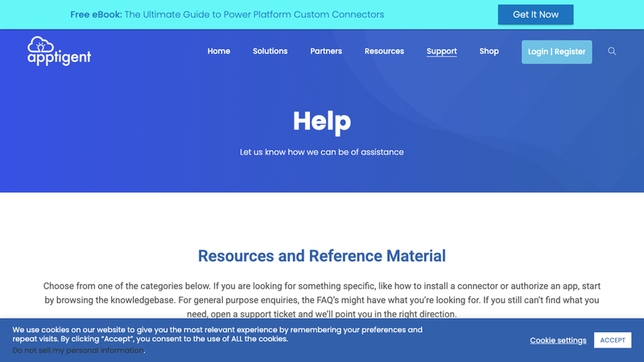Accept all cookies

click(613, 340)
